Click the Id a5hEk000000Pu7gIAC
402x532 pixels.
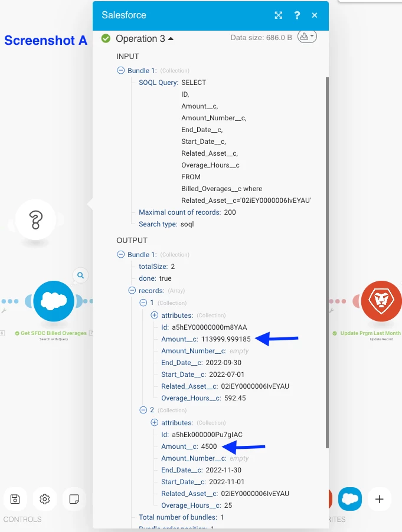tap(207, 434)
